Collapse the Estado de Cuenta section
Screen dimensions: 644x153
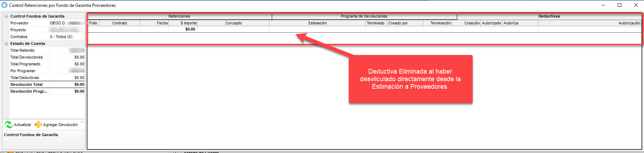(6, 43)
